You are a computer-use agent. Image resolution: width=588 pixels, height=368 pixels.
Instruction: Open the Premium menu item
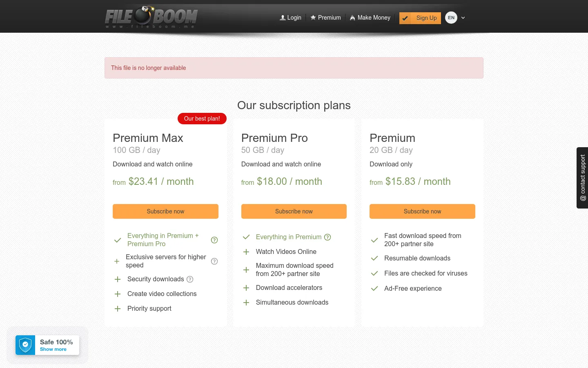coord(325,18)
